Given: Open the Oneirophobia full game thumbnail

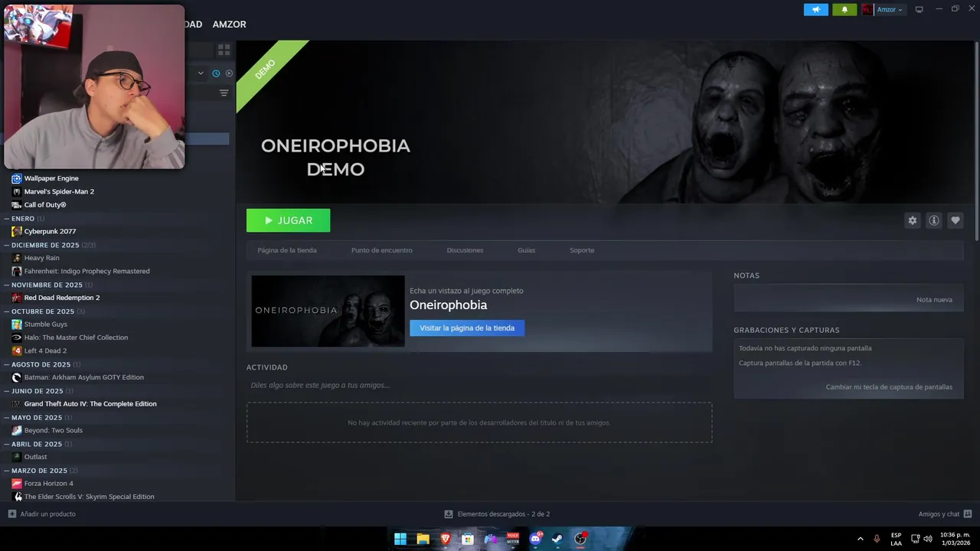Looking at the screenshot, I should (328, 311).
